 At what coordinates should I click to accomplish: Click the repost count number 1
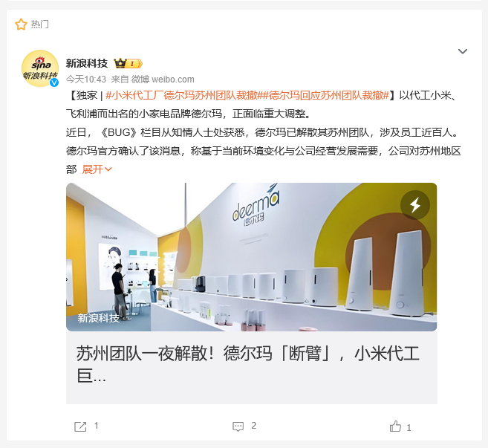click(x=96, y=426)
